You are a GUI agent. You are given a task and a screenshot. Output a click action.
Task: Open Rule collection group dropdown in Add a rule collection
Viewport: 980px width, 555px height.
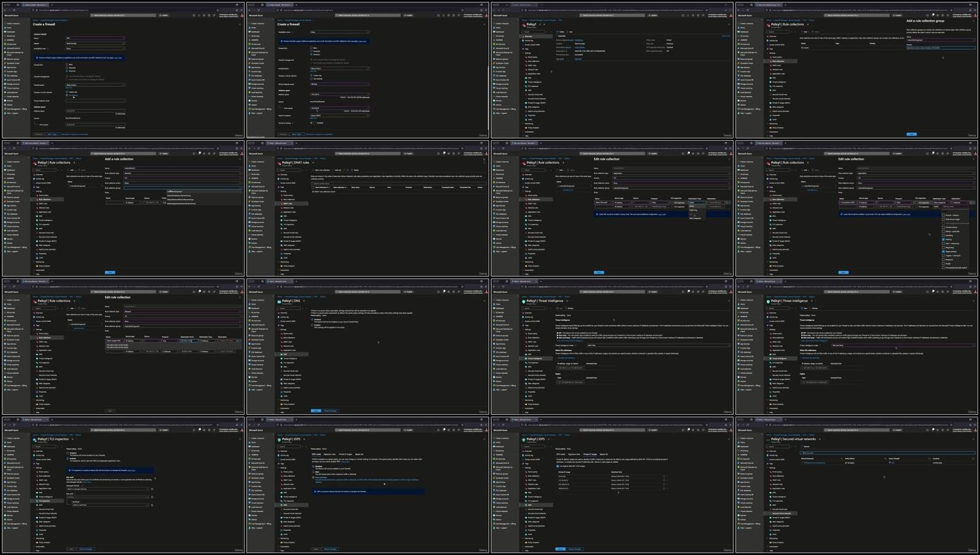[x=183, y=188]
